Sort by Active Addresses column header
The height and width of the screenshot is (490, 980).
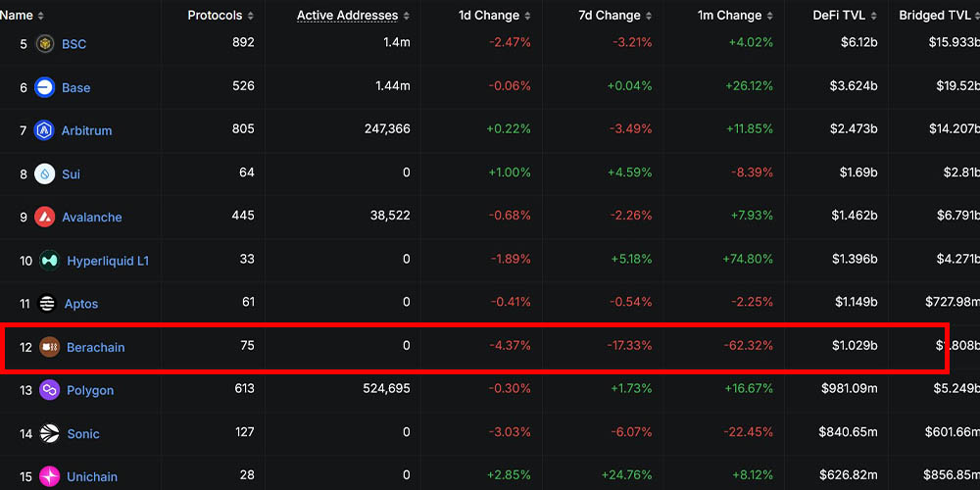348,16
